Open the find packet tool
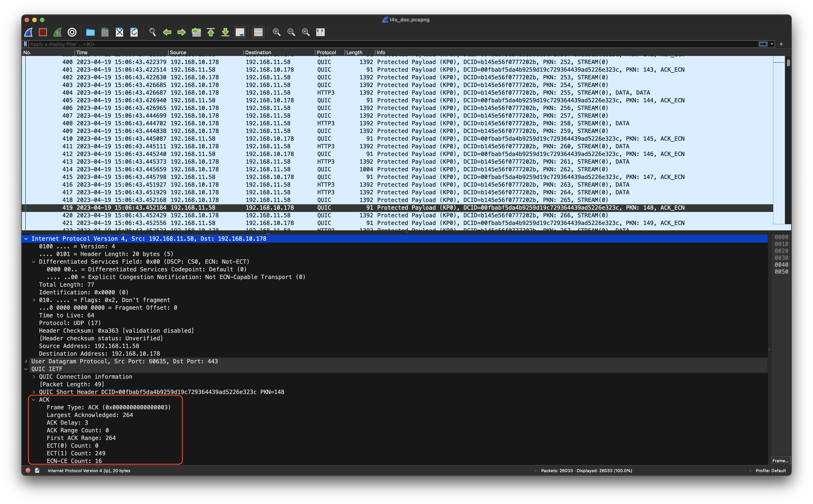 (153, 32)
